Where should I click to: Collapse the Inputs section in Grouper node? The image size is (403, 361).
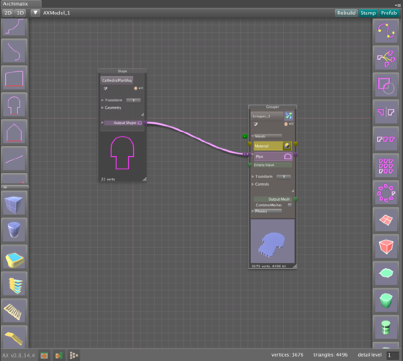pyautogui.click(x=253, y=136)
